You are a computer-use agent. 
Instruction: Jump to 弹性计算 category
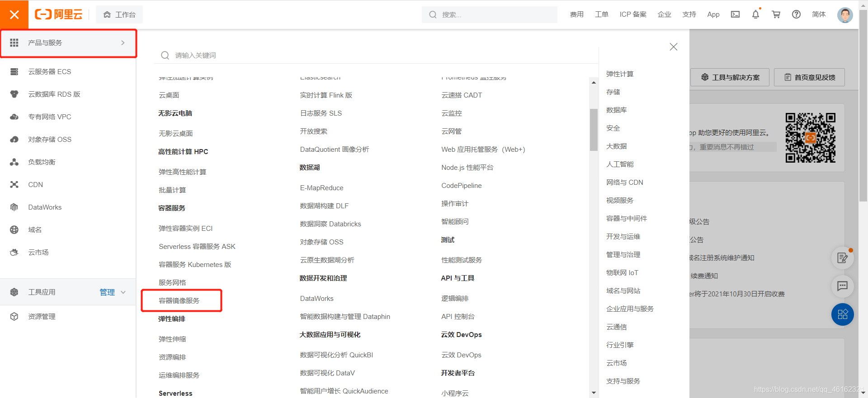pos(620,74)
